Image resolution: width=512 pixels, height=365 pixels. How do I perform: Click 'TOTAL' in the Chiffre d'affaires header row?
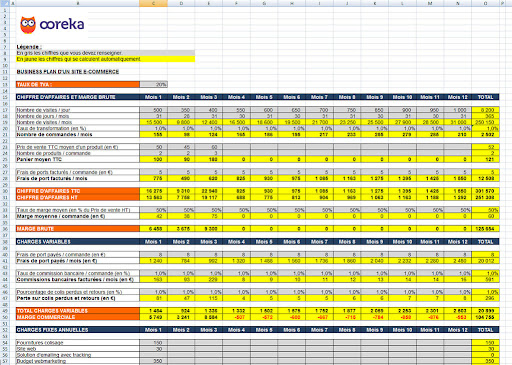tap(485, 97)
